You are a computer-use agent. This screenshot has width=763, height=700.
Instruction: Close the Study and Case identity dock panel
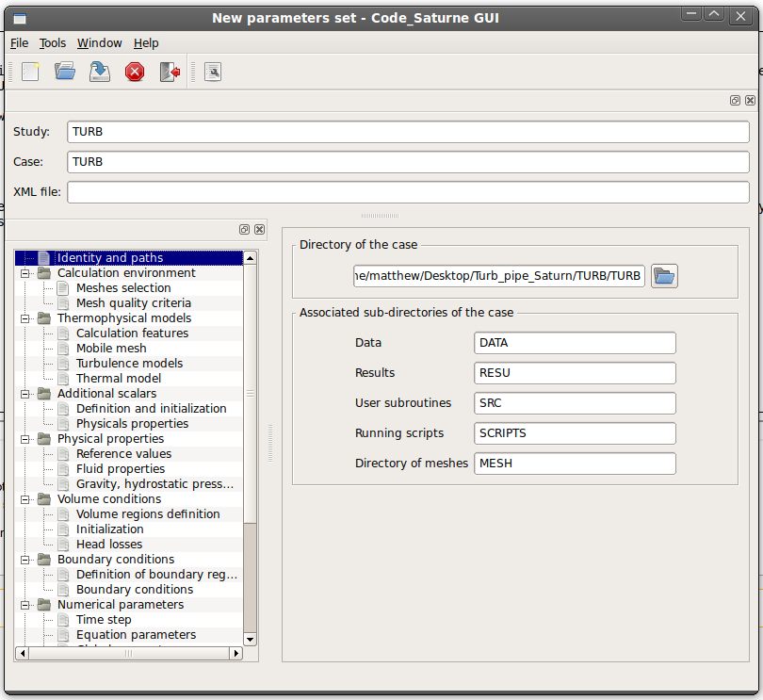tap(751, 100)
